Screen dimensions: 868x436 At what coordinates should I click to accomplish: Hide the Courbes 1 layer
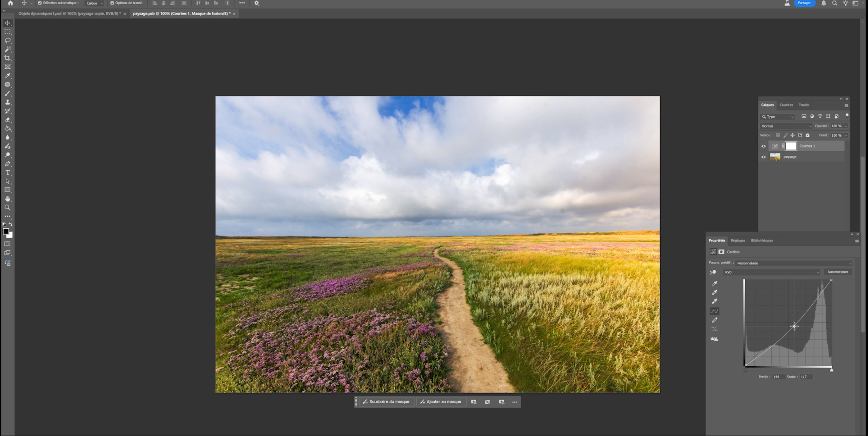(763, 146)
